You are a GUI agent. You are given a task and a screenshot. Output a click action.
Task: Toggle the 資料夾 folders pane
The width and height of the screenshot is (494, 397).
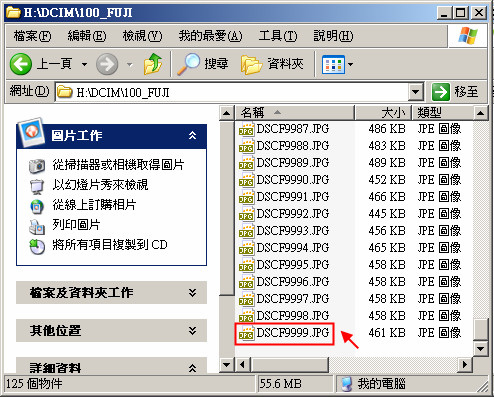tap(272, 64)
